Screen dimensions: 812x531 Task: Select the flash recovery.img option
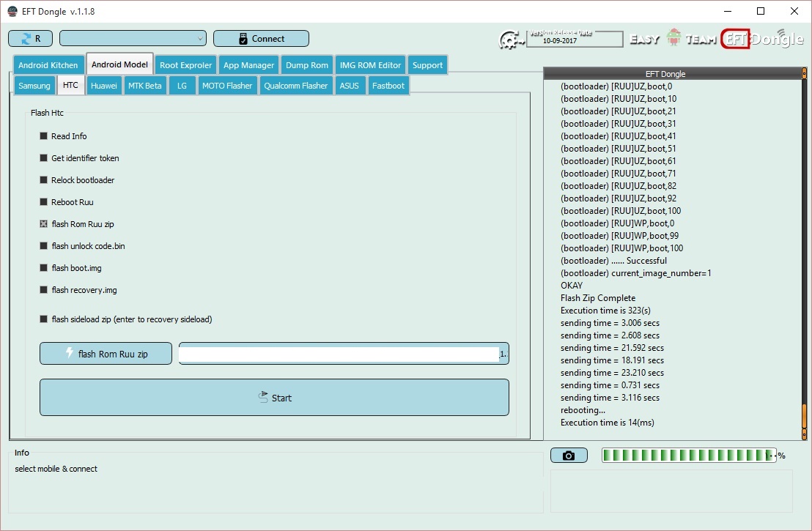click(x=78, y=290)
